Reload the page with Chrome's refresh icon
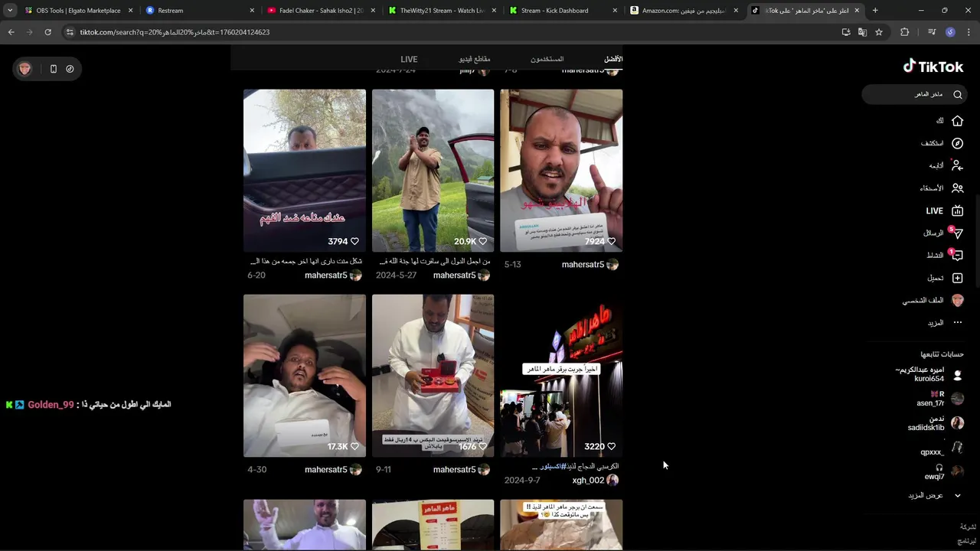Image resolution: width=980 pixels, height=551 pixels. [47, 32]
